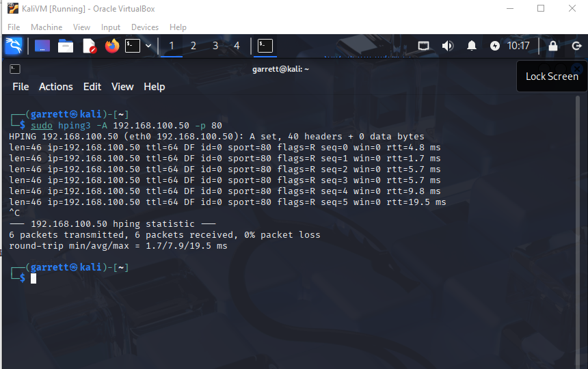Open the file manager from panel

pyautogui.click(x=66, y=46)
